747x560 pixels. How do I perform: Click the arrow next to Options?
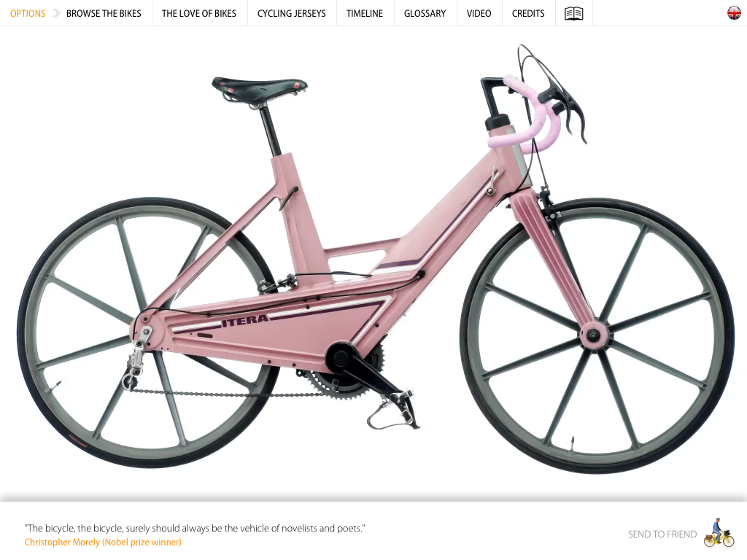click(x=55, y=13)
